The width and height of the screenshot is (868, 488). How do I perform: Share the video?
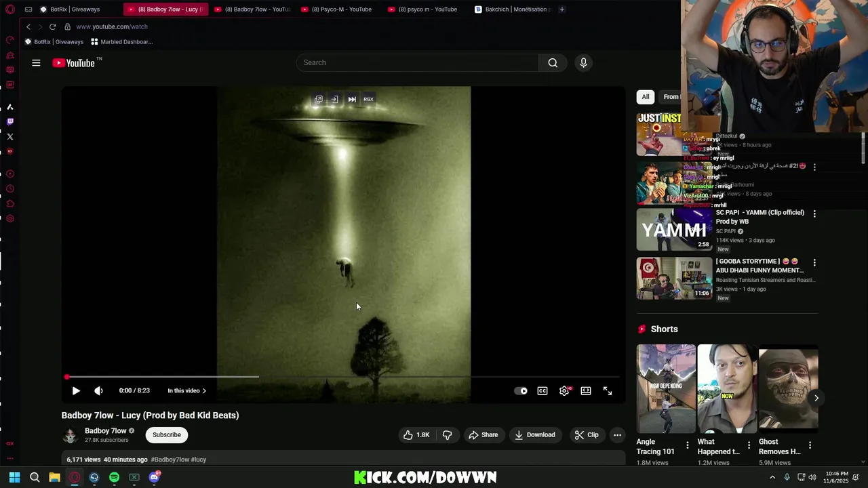pos(484,435)
